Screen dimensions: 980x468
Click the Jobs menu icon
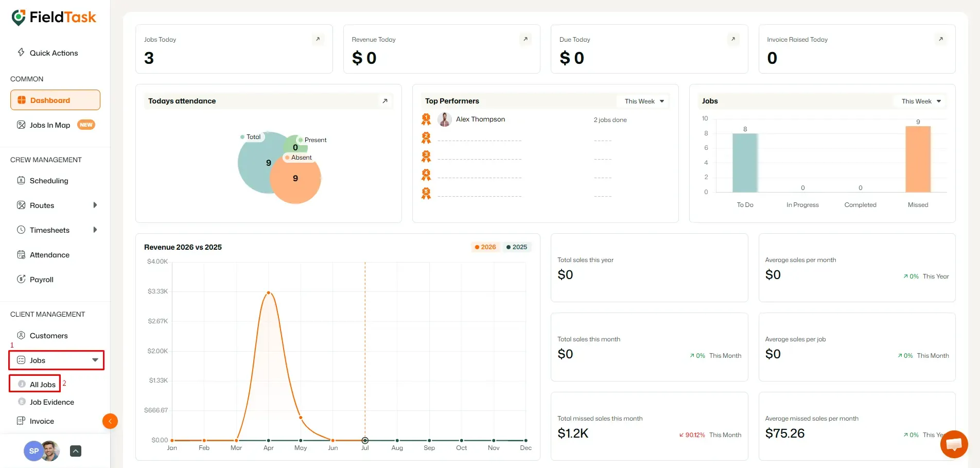[21, 360]
